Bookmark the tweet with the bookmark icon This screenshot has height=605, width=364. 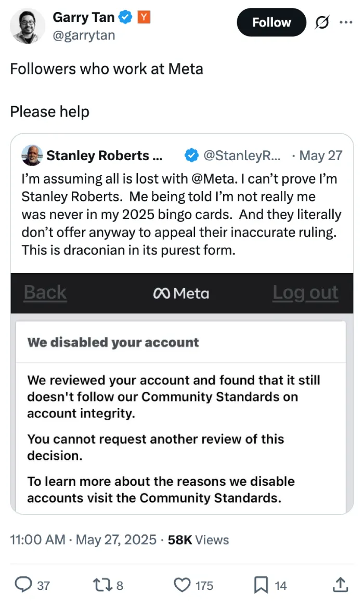point(261,585)
